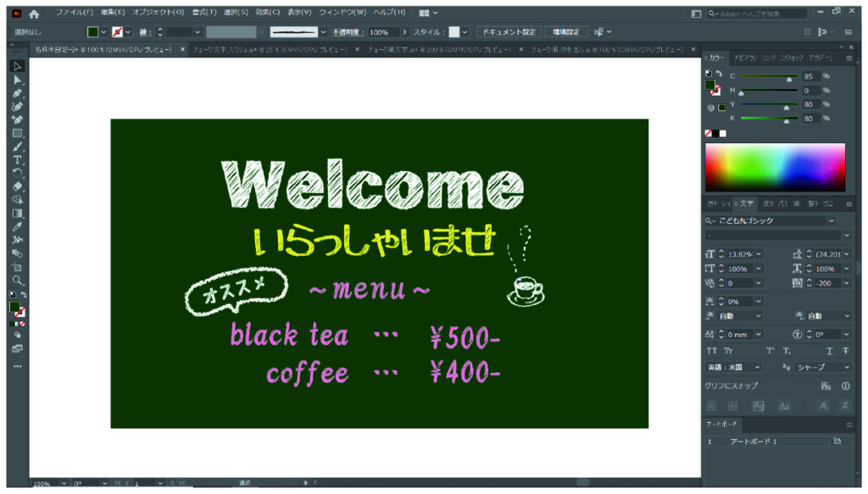Viewport: 868px width, 494px height.
Task: Open the ウィンドウ(W) menu
Action: pyautogui.click(x=342, y=12)
